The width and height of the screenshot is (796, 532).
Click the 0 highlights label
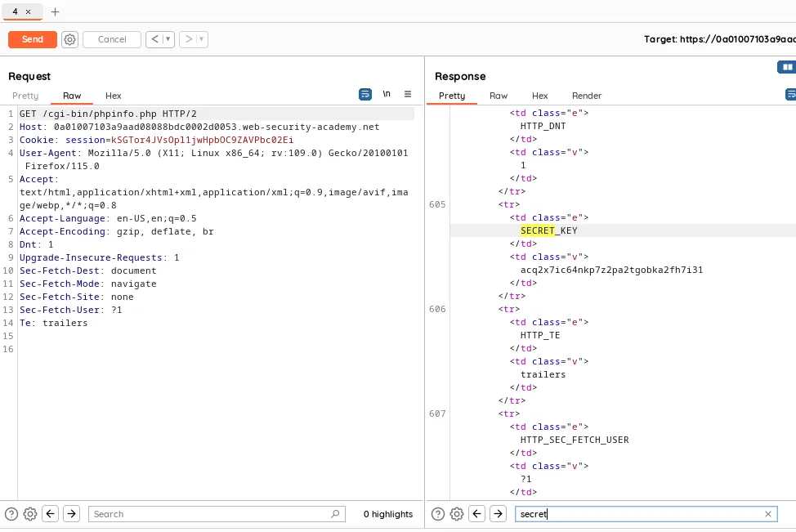[388, 514]
